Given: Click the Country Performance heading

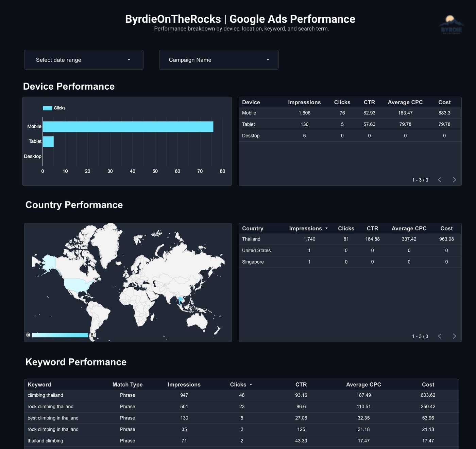Looking at the screenshot, I should [x=74, y=205].
